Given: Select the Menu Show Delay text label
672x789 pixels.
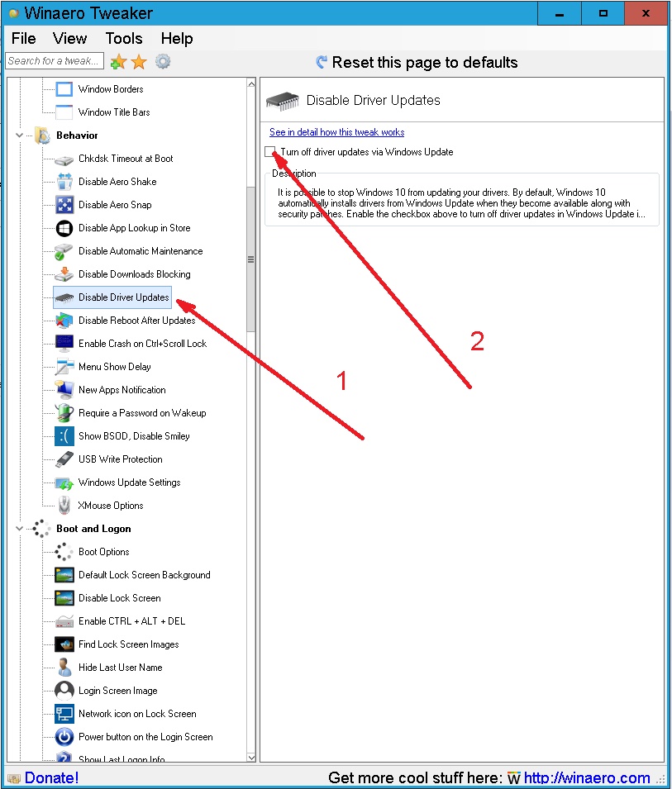Looking at the screenshot, I should coord(115,367).
